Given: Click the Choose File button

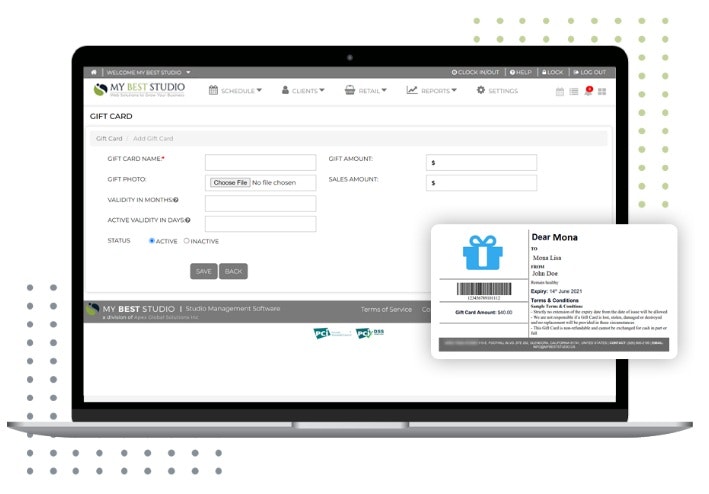Looking at the screenshot, I should [x=230, y=183].
